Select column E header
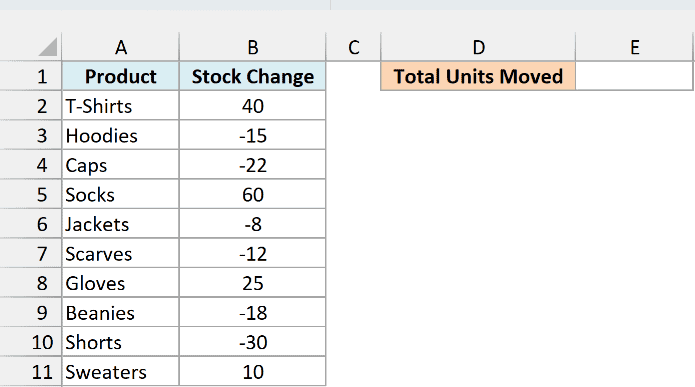Screen dimensions: 695x387 (x=634, y=47)
